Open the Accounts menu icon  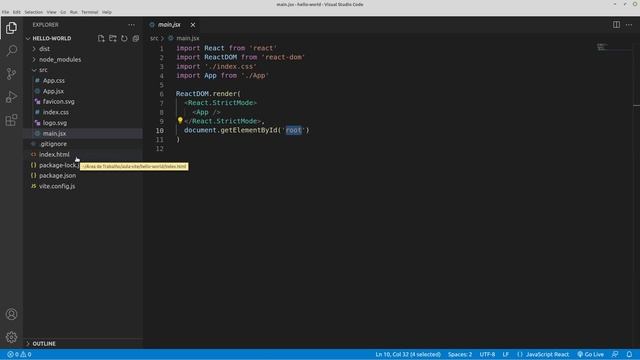click(11, 314)
